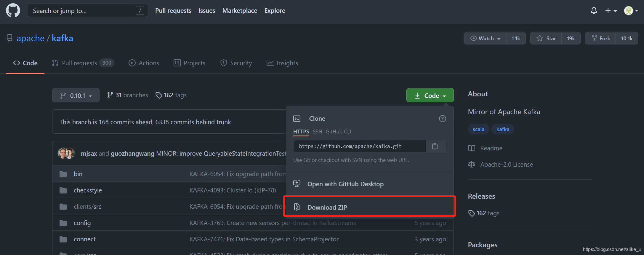Open the guozhangwang author link
The width and height of the screenshot is (644, 255).
[x=132, y=154]
